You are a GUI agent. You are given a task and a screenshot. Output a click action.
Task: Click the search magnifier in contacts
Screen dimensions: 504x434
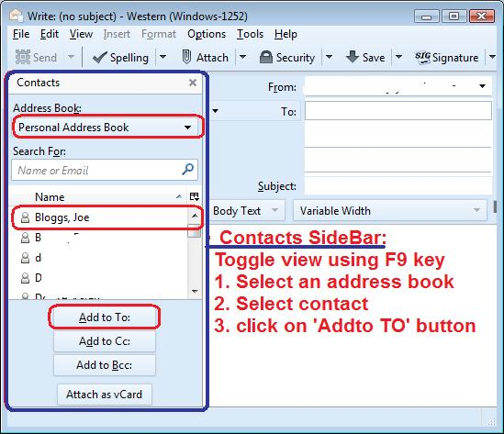coord(187,169)
